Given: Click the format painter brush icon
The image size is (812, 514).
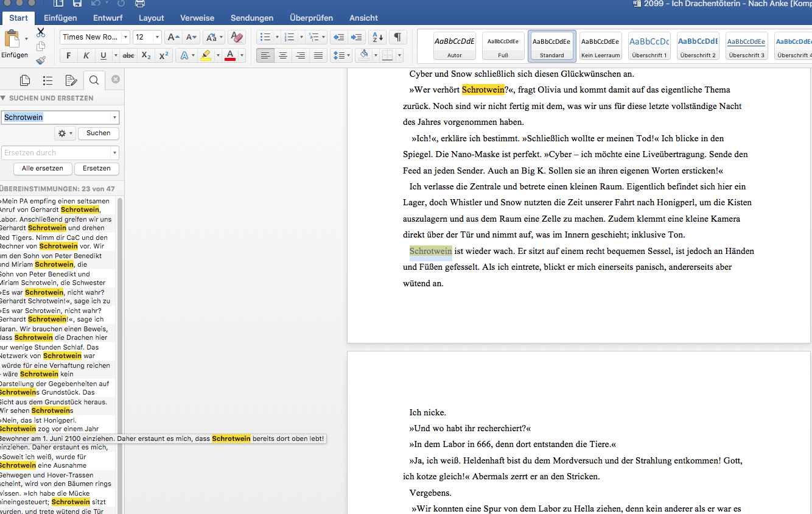Looking at the screenshot, I should 41,60.
